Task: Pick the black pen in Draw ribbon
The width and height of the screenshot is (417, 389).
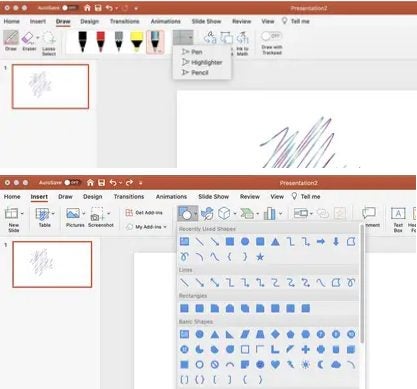Action: [x=82, y=42]
